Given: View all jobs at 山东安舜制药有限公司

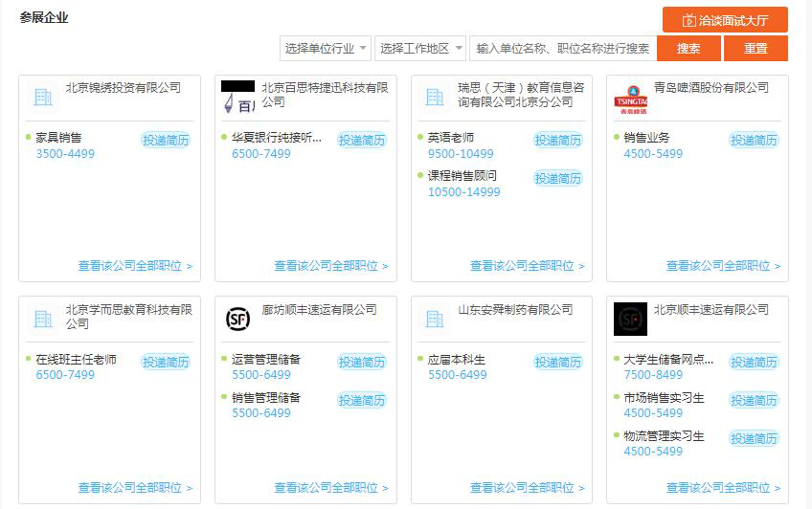Looking at the screenshot, I should [x=527, y=488].
